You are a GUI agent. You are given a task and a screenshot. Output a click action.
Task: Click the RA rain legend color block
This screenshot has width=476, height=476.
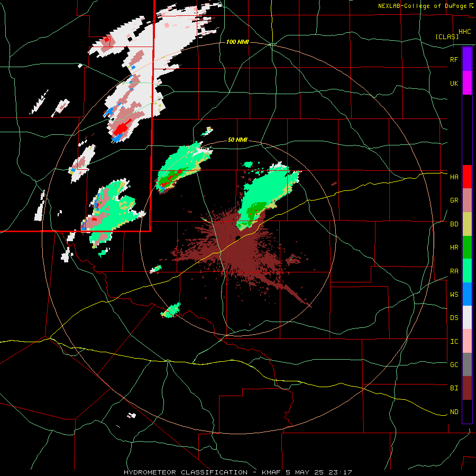click(467, 271)
